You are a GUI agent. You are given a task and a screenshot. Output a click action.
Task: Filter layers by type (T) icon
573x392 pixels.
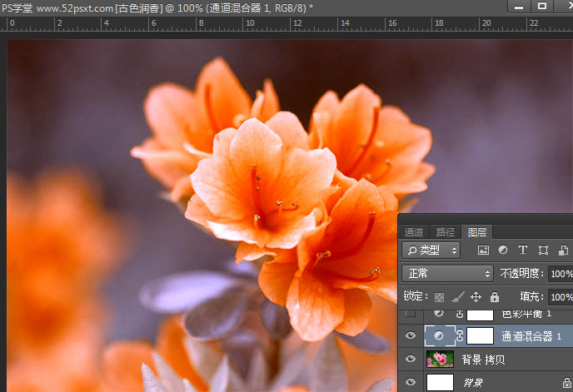click(523, 251)
